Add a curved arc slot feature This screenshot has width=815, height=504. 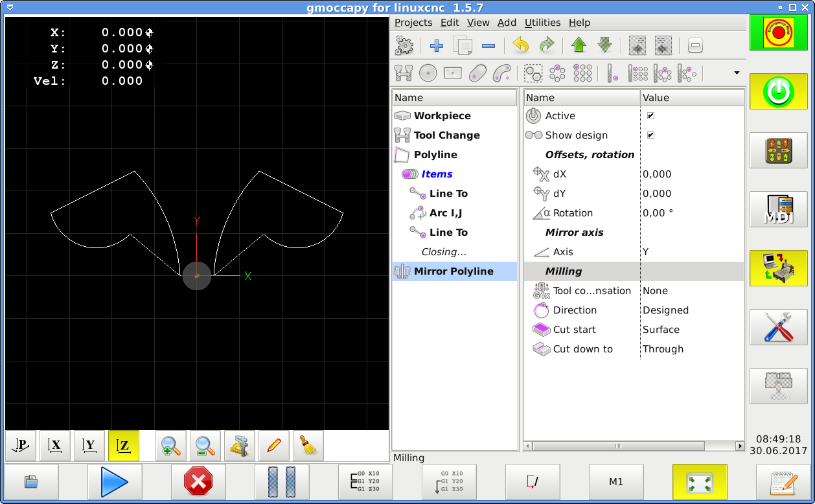coord(501,73)
